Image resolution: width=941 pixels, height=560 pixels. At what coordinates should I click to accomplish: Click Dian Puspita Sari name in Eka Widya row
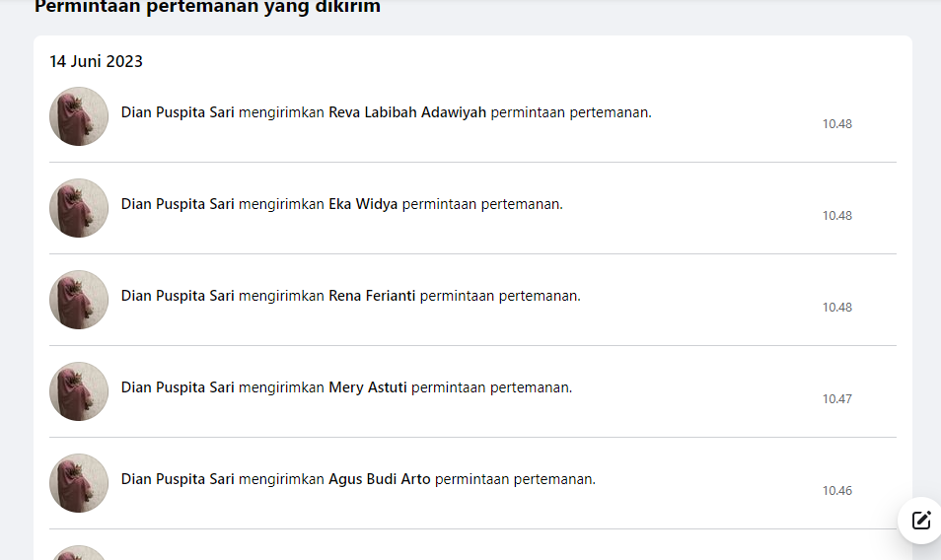click(178, 204)
